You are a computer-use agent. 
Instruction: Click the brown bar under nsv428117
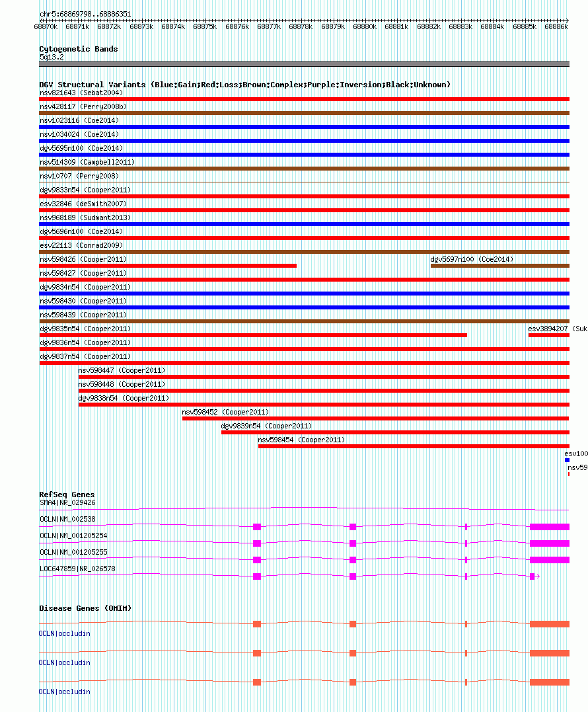(x=305, y=113)
